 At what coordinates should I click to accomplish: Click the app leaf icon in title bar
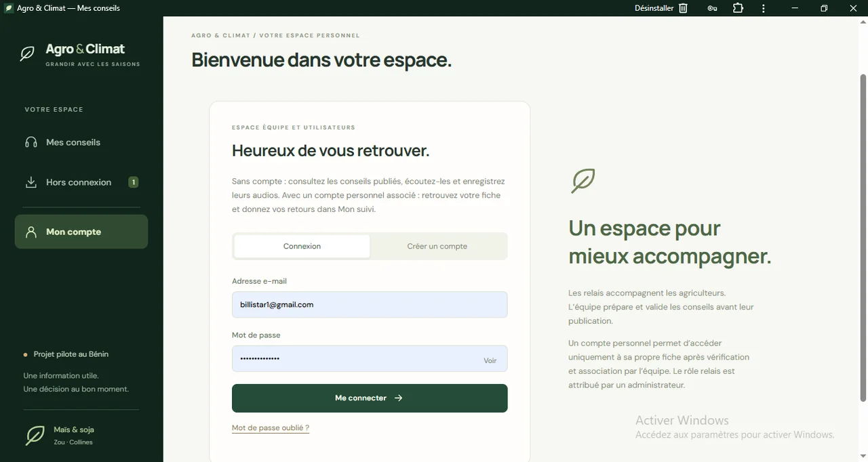click(x=9, y=8)
